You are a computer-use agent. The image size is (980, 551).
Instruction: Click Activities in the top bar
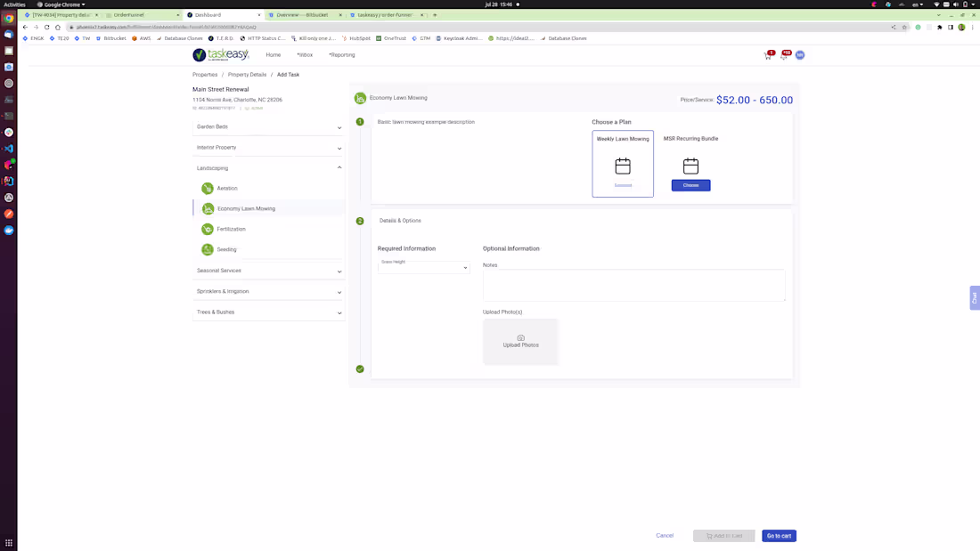[x=13, y=4]
